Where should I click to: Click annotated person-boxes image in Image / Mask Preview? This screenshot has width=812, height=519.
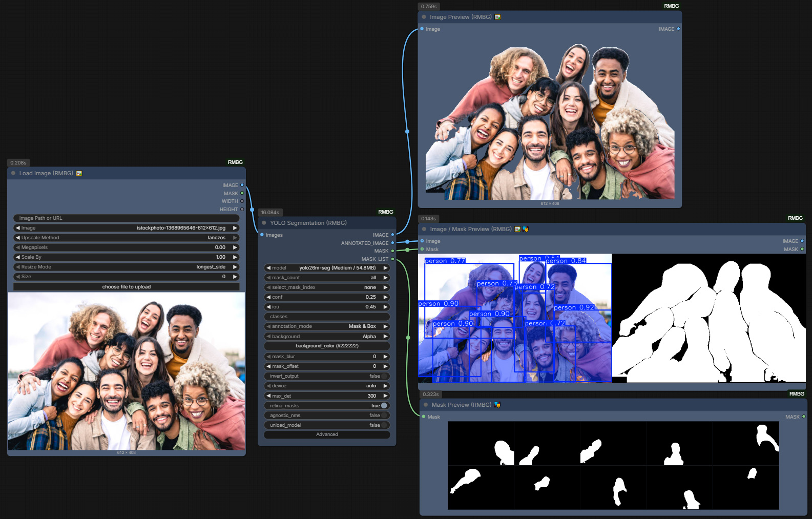pos(515,318)
